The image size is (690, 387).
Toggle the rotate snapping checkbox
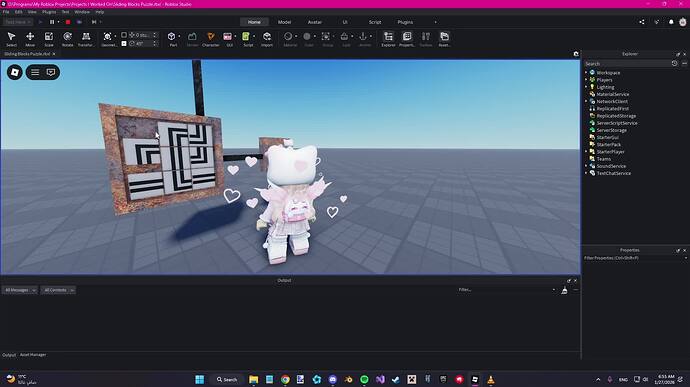tap(124, 44)
